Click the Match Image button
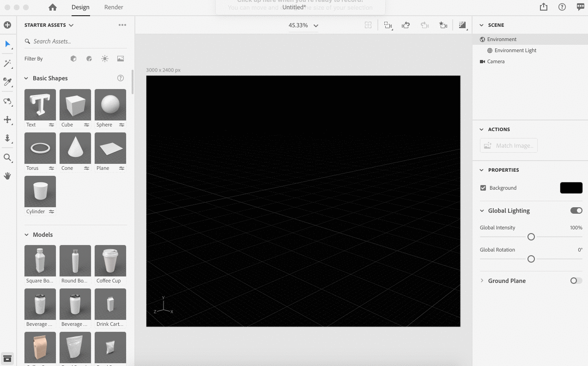The width and height of the screenshot is (588, 366). point(509,145)
